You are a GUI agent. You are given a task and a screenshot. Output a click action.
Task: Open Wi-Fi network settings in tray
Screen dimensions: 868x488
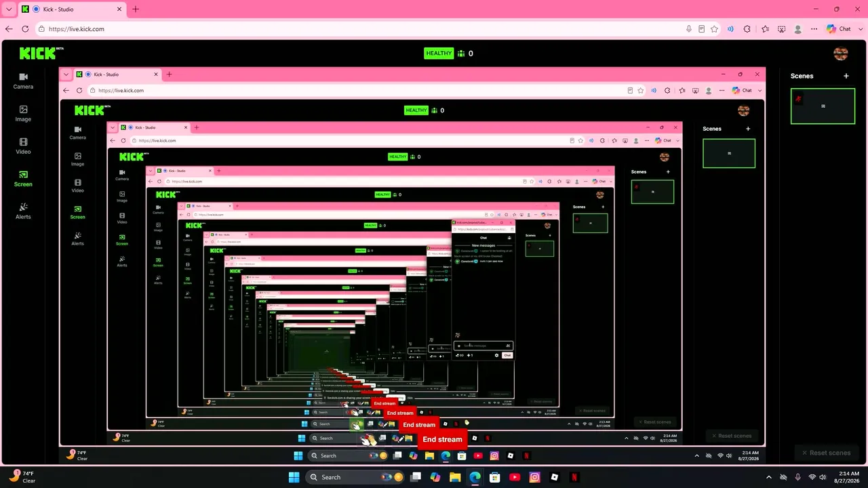tap(812, 477)
